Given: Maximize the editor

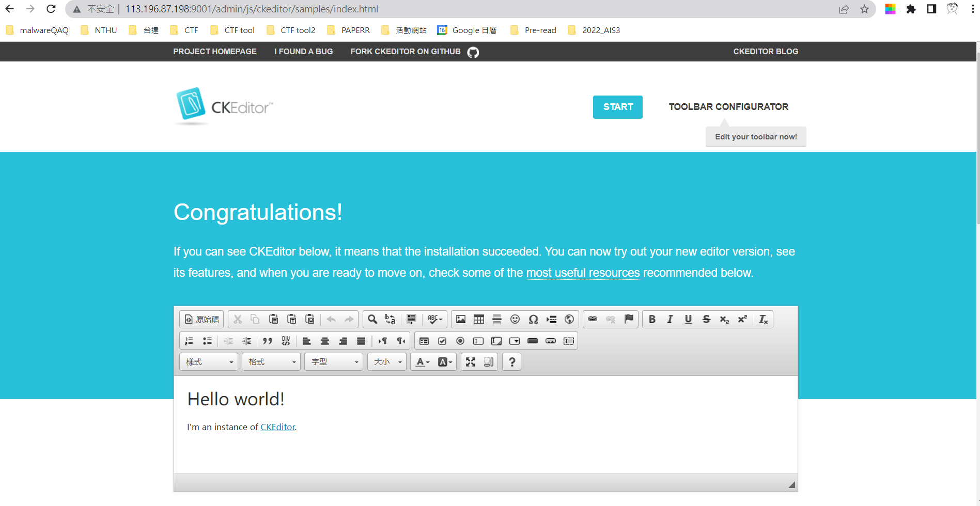Looking at the screenshot, I should click(471, 362).
